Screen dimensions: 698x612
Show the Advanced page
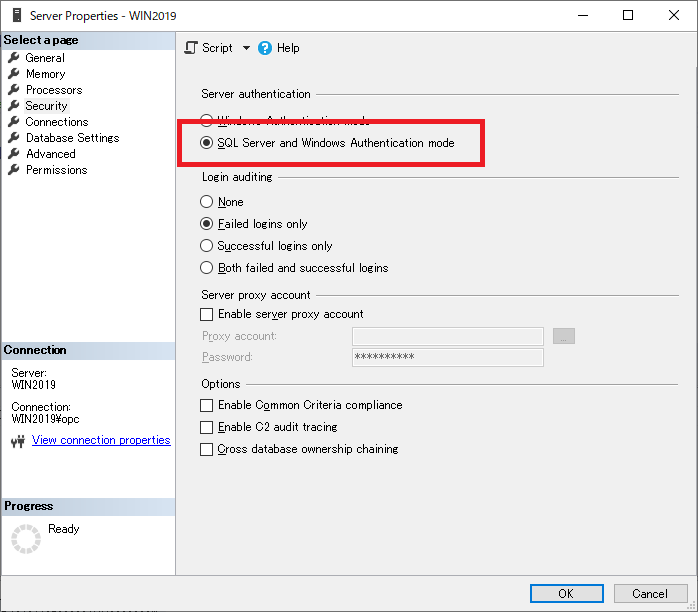click(x=51, y=154)
